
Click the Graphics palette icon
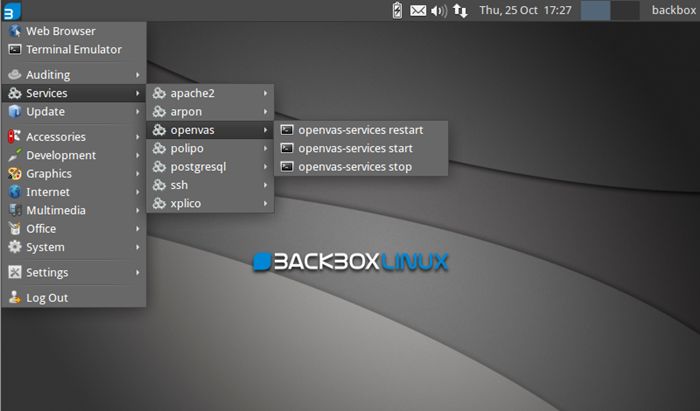coord(15,173)
